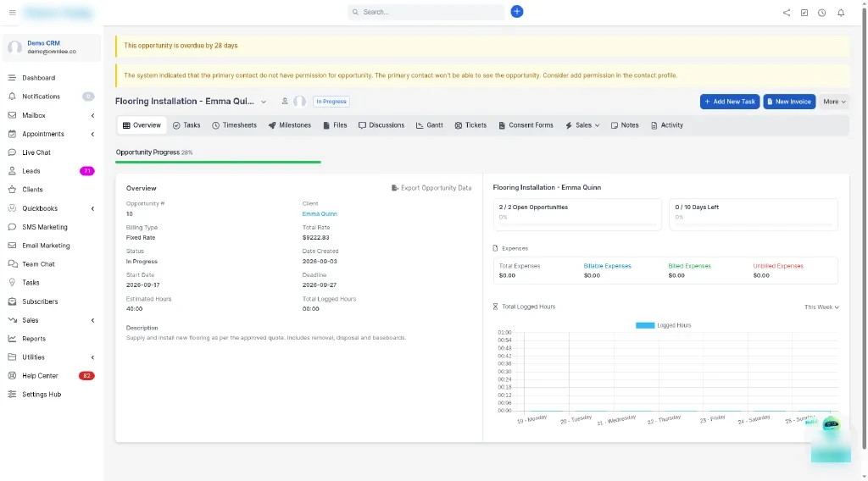Switch to the Notes tab
The height and width of the screenshot is (481, 868).
pos(625,125)
